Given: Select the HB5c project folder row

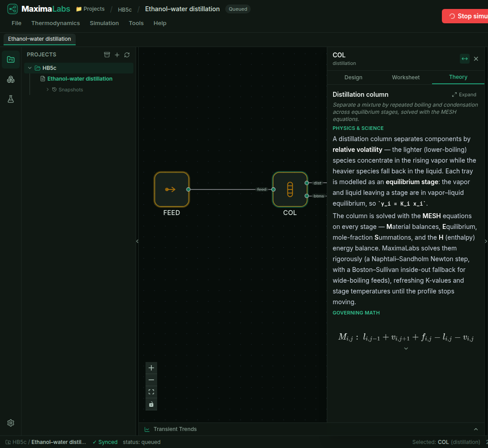Looking at the screenshot, I should click(79, 68).
